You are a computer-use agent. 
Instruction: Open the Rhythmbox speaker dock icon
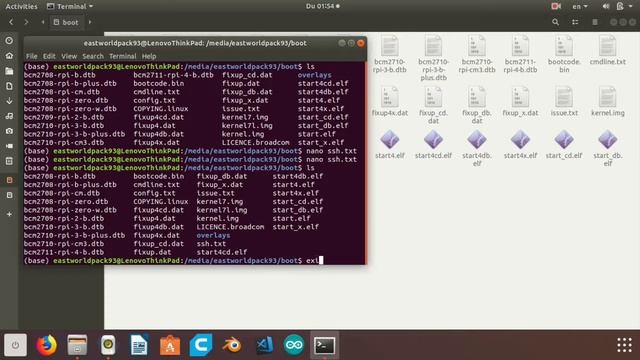pos(108,345)
